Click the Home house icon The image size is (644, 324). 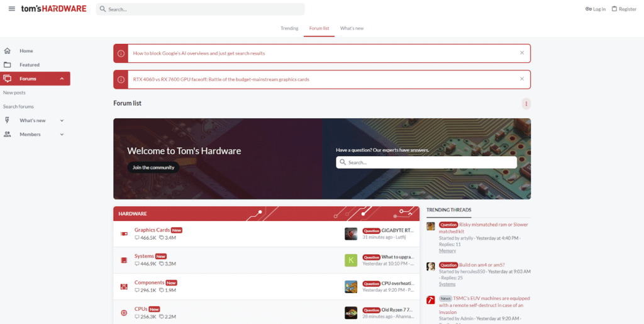(7, 51)
